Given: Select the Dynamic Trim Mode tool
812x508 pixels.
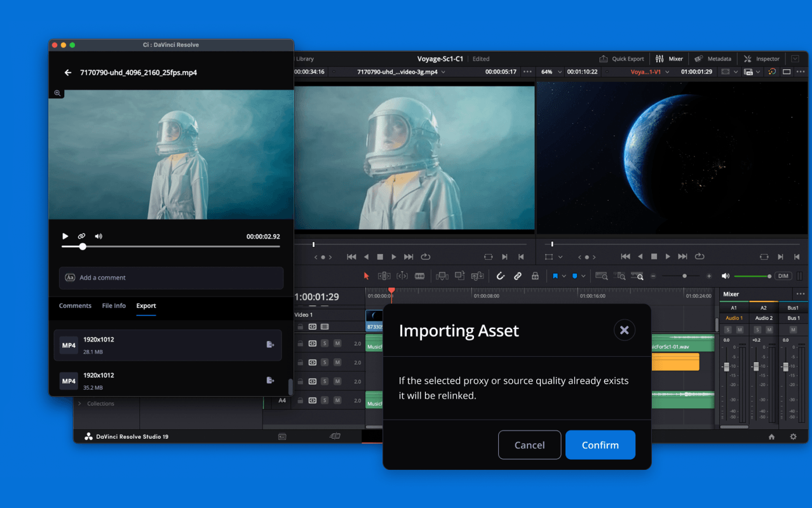Looking at the screenshot, I should [x=402, y=276].
